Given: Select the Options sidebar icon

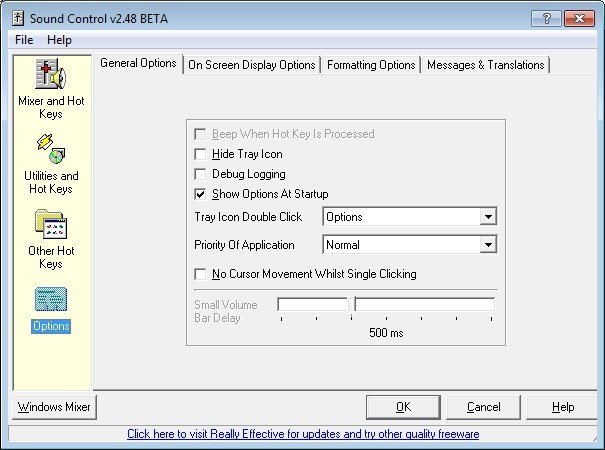Looking at the screenshot, I should [50, 301].
